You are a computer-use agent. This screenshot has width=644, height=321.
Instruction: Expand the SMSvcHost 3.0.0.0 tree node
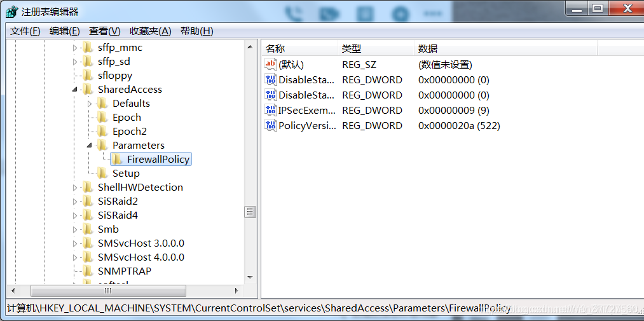pos(75,243)
